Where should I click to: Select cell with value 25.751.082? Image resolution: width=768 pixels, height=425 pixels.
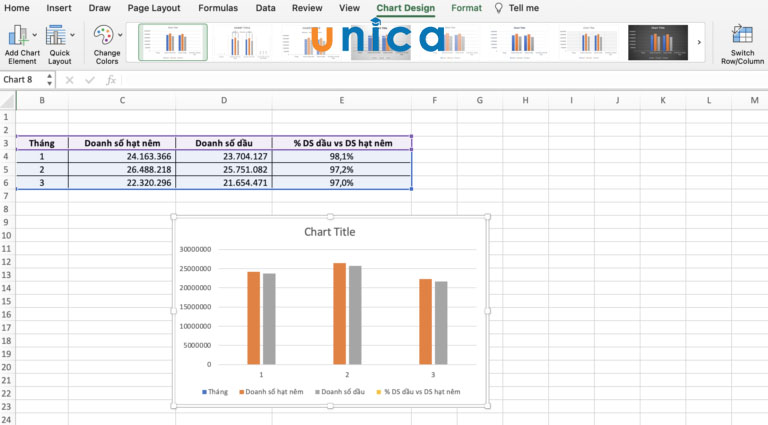point(224,169)
